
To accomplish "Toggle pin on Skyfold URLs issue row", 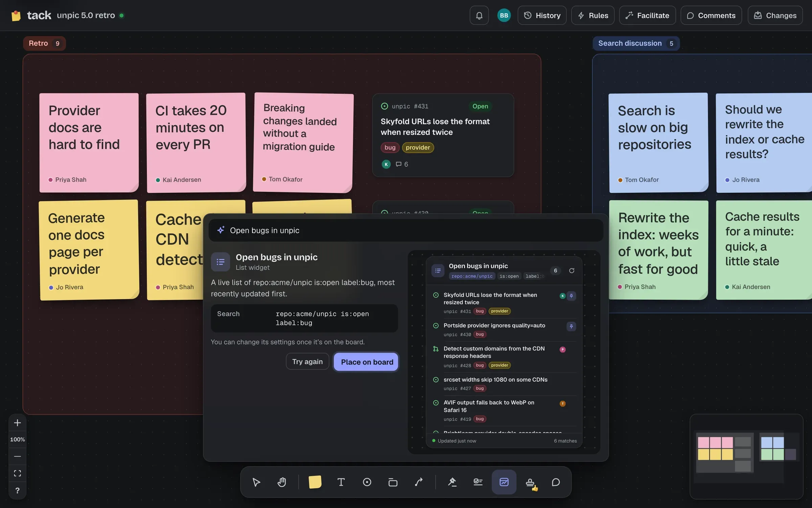I will [571, 296].
